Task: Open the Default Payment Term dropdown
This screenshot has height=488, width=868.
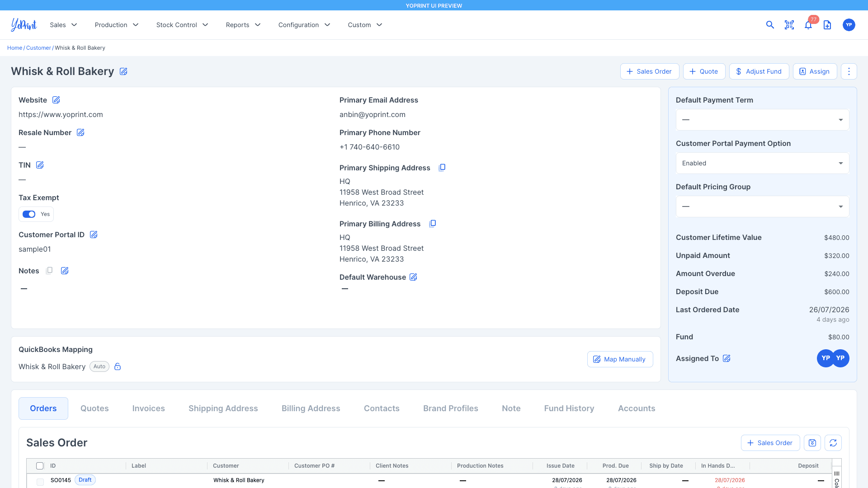Action: click(x=762, y=120)
